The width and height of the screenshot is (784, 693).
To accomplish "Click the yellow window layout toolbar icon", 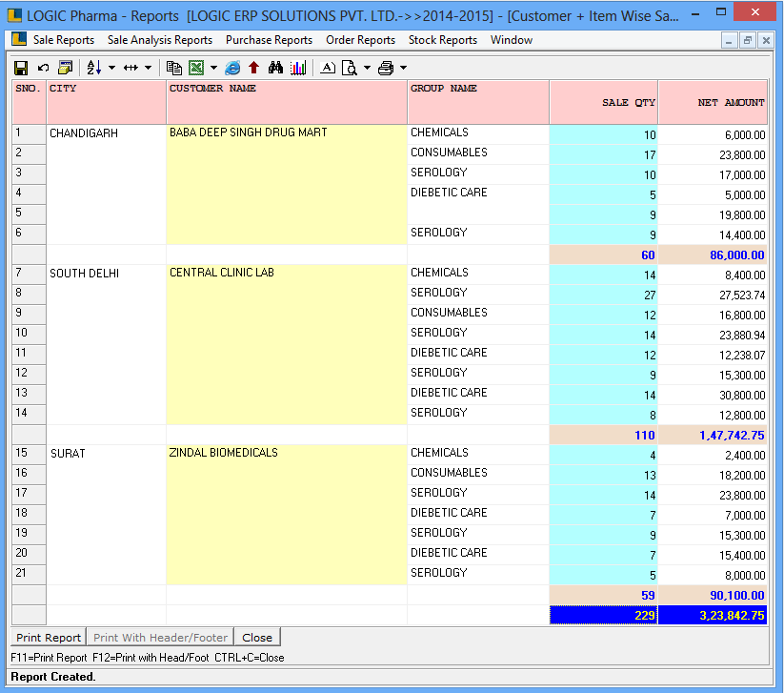I will [66, 68].
